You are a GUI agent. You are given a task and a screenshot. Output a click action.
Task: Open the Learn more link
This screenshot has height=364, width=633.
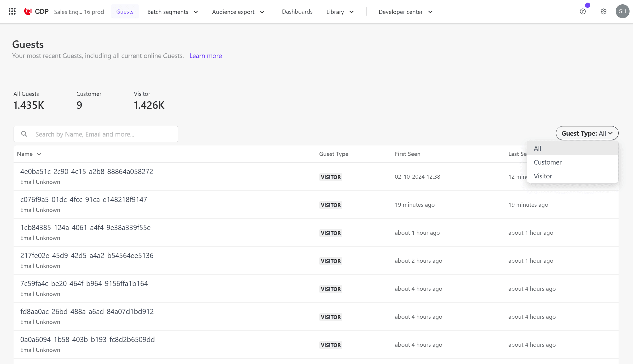click(206, 56)
